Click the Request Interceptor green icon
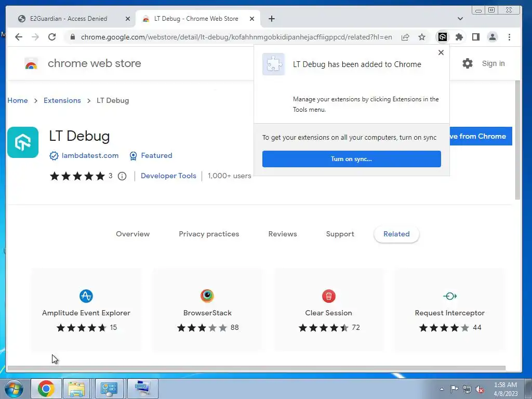The height and width of the screenshot is (399, 532). coord(449,296)
